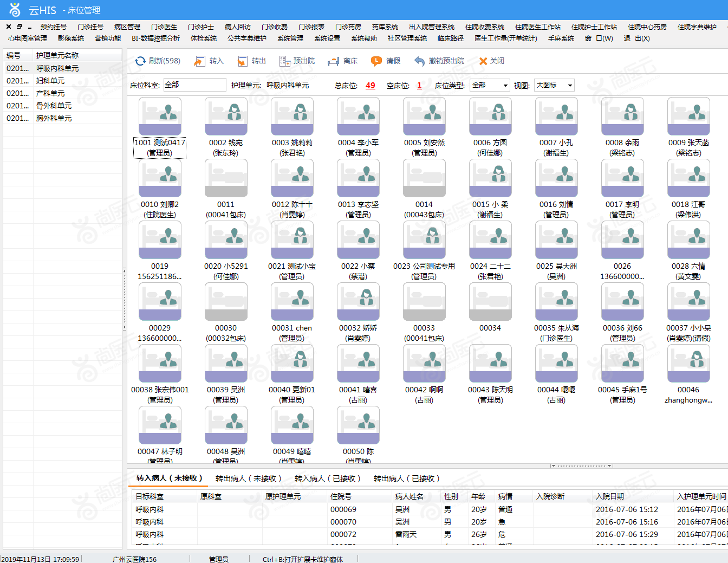Open the 住院护士工作站 menu
This screenshot has width=728, height=563.
[594, 27]
